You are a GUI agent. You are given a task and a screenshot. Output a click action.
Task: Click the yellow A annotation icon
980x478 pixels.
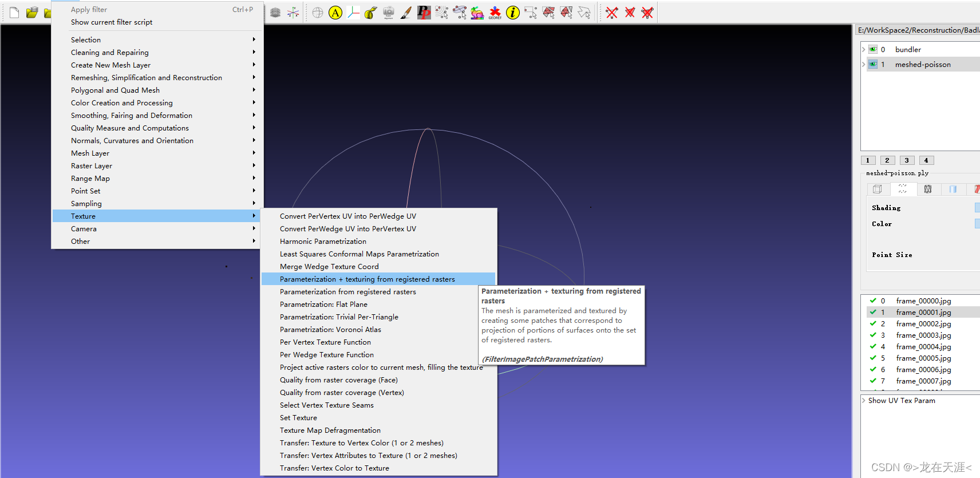(335, 13)
